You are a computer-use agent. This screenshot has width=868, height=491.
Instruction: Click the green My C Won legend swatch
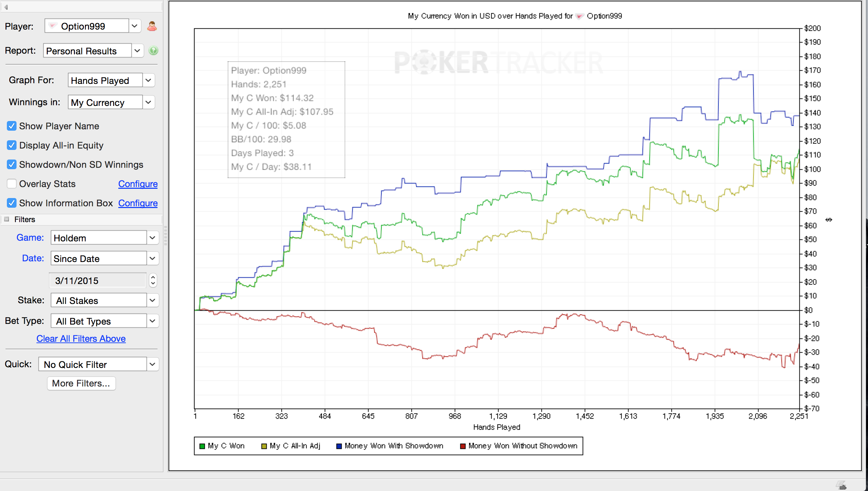coord(202,446)
